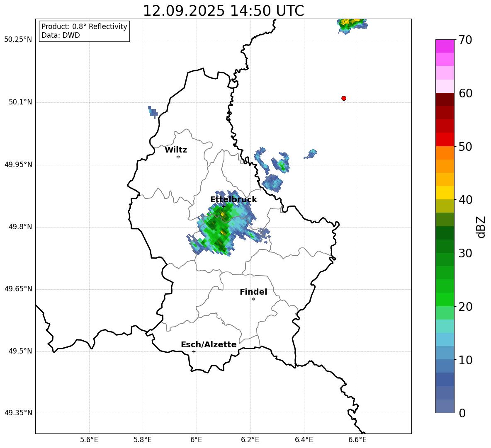Viewport: 491px width, 448px height.
Task: Click the colorbar tick label 10
Action: [x=465, y=360]
